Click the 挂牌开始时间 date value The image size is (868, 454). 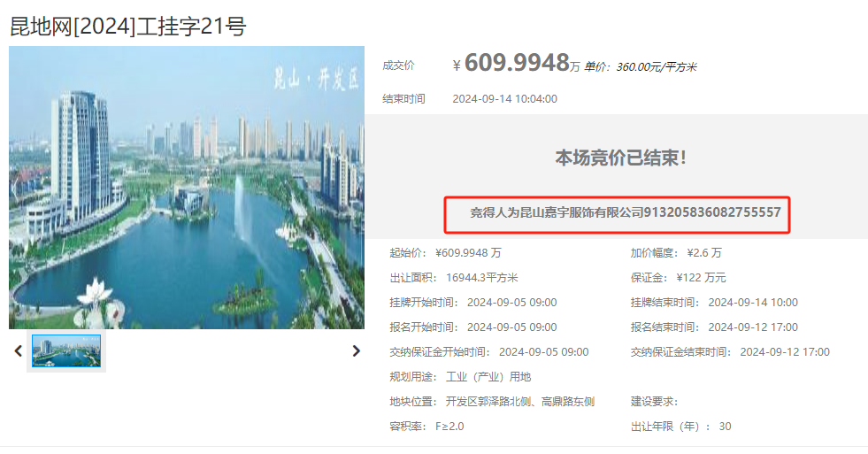pos(512,303)
